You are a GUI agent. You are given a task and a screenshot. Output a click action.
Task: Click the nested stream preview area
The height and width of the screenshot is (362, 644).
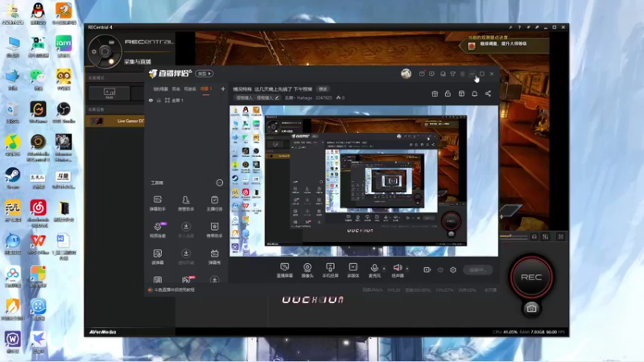(x=364, y=181)
